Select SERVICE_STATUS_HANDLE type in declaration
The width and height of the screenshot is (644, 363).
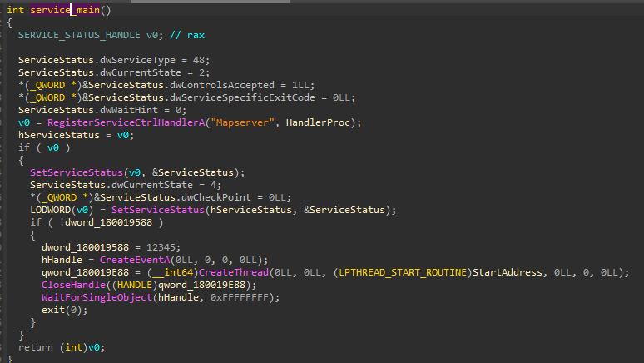point(79,35)
